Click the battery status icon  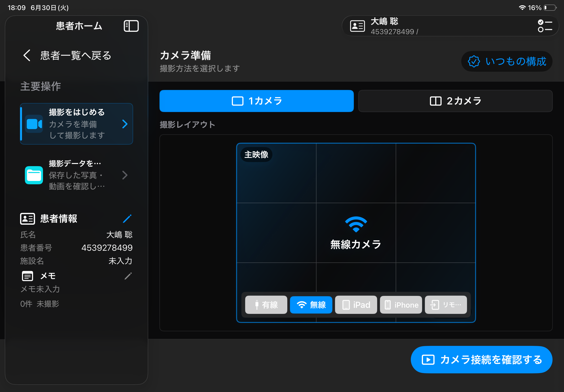pyautogui.click(x=550, y=8)
